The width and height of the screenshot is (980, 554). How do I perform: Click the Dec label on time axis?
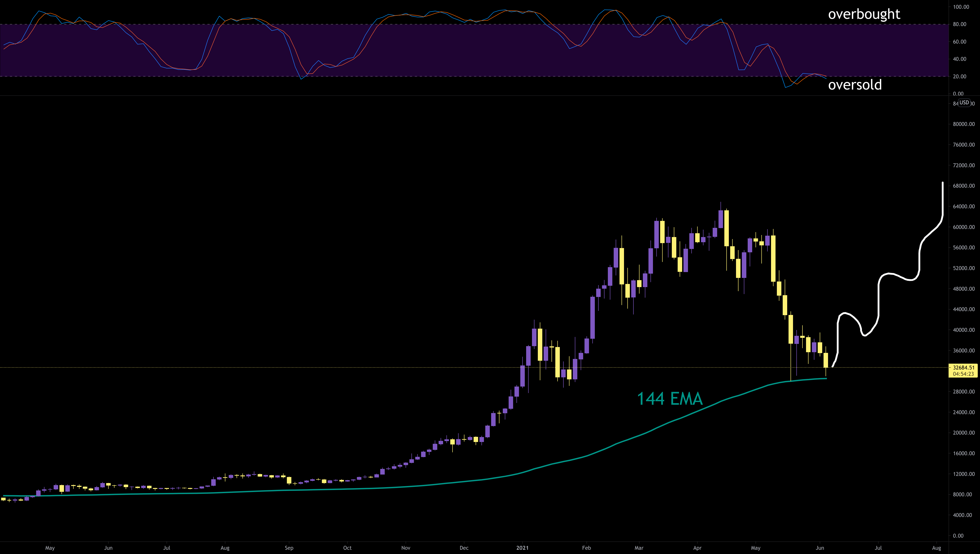click(x=464, y=548)
